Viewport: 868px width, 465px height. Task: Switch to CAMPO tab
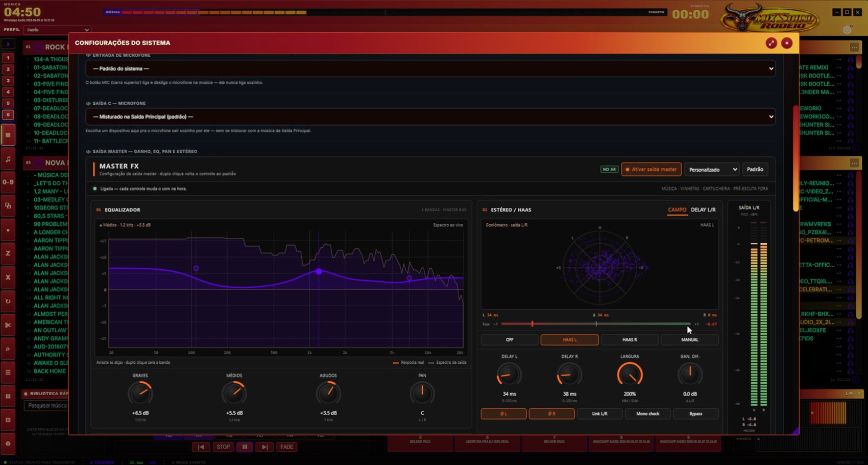coord(677,210)
